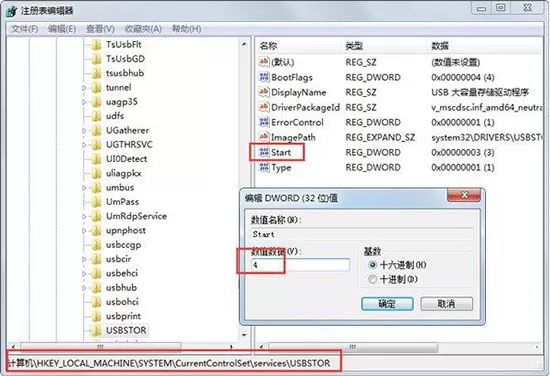The width and height of the screenshot is (550, 376).
Task: Click the USB 大容量存储驱动程序 data cell
Action: pyautogui.click(x=480, y=92)
